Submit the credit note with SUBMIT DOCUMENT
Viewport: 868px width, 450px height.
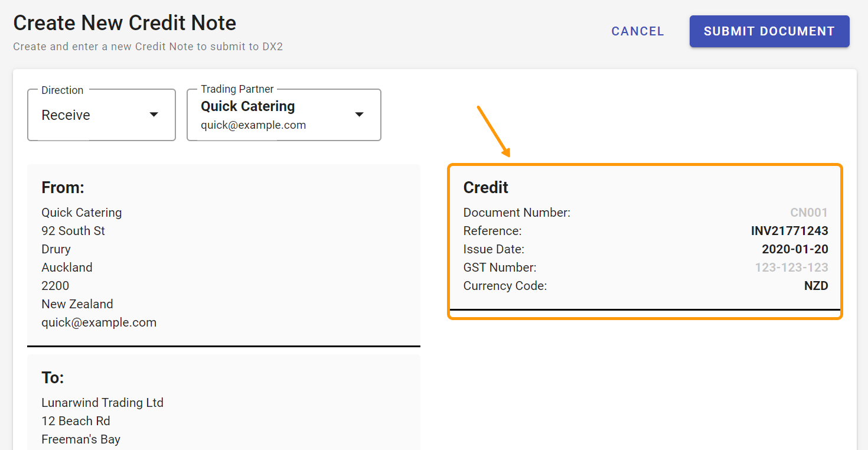pyautogui.click(x=769, y=31)
